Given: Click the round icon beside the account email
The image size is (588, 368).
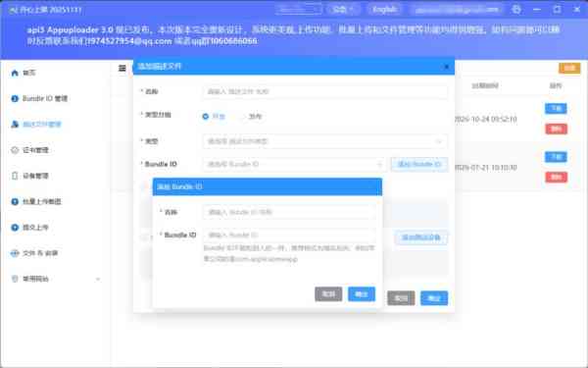Looking at the screenshot, I should (516, 10).
